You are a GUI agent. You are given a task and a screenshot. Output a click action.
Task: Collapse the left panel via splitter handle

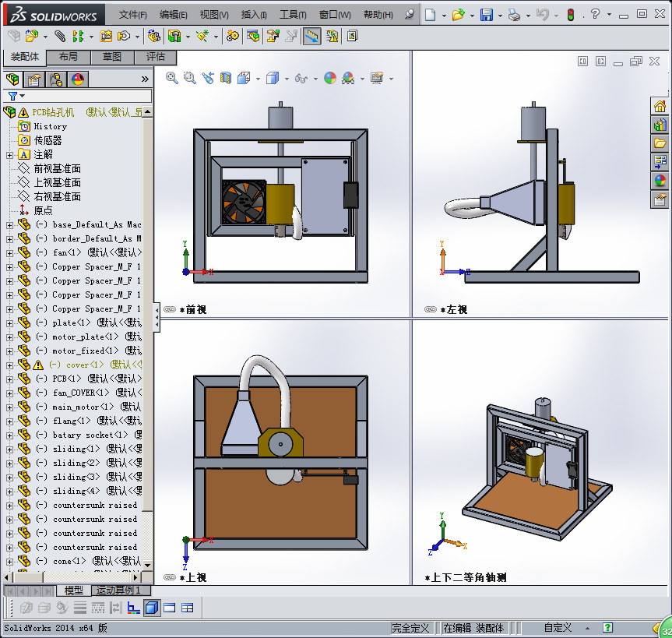click(157, 318)
